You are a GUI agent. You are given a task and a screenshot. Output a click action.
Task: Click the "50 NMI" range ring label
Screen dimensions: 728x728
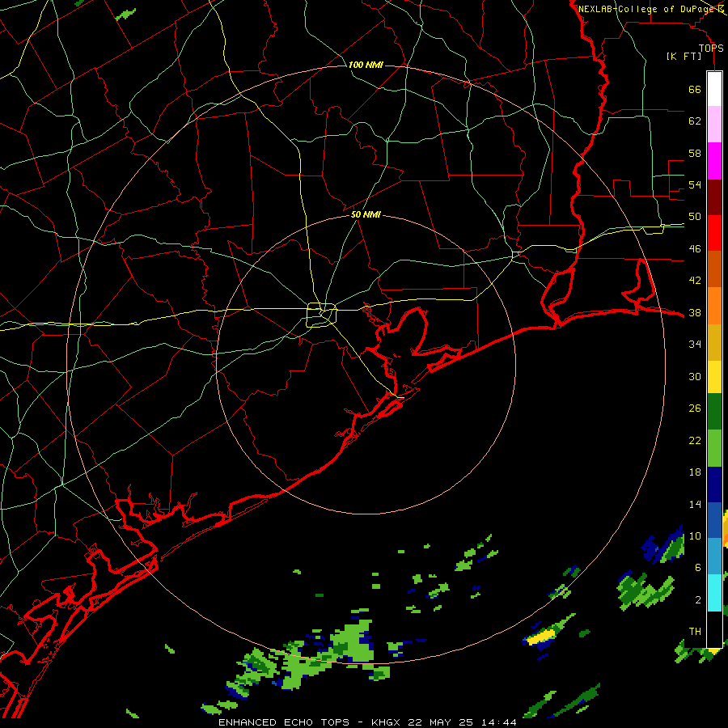click(366, 214)
